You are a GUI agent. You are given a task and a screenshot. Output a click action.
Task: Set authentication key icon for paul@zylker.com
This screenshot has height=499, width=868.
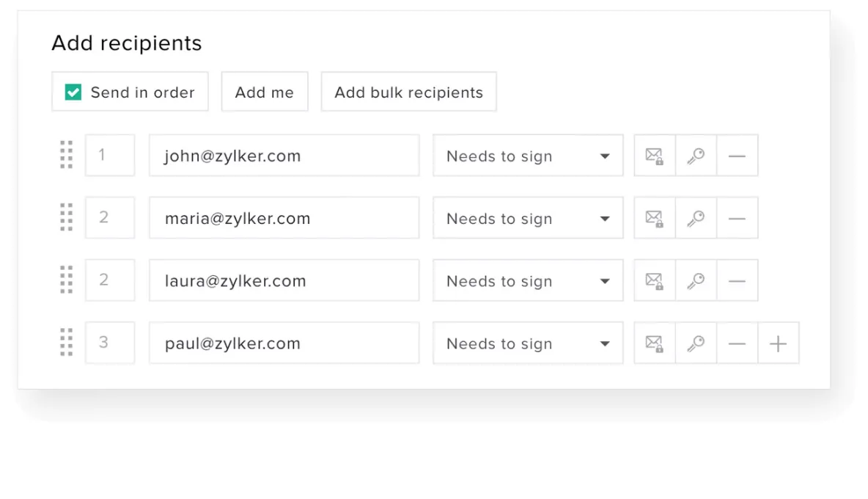pyautogui.click(x=696, y=343)
